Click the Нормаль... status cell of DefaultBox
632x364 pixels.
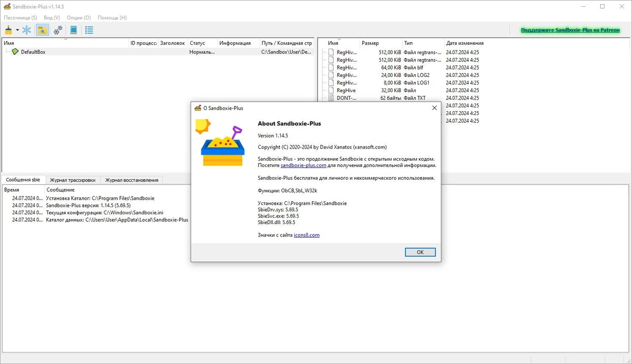[x=202, y=52]
